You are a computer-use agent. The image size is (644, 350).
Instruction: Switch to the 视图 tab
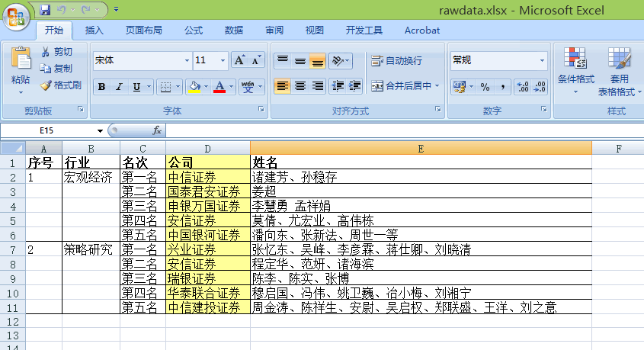coord(314,31)
